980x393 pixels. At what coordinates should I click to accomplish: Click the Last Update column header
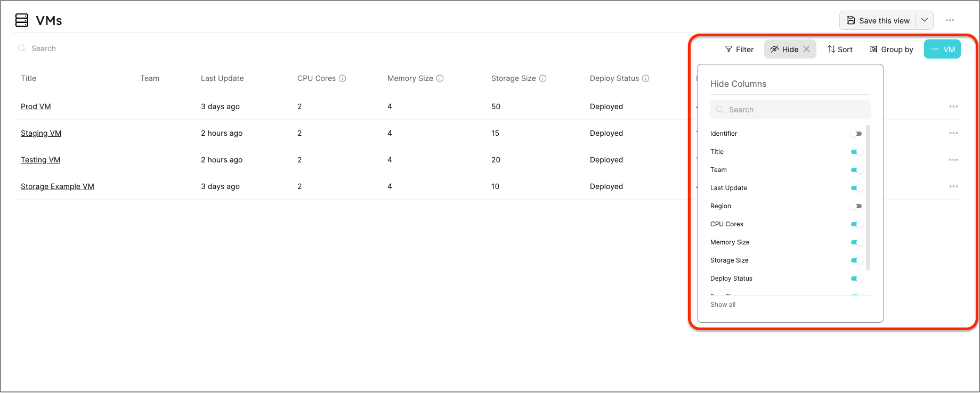tap(222, 78)
